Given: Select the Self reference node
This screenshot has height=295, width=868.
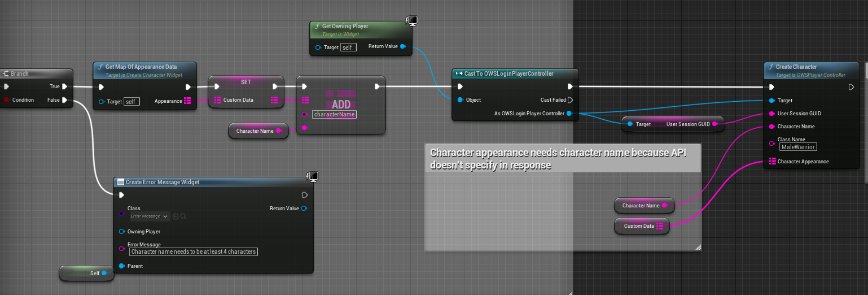Looking at the screenshot, I should tap(86, 274).
